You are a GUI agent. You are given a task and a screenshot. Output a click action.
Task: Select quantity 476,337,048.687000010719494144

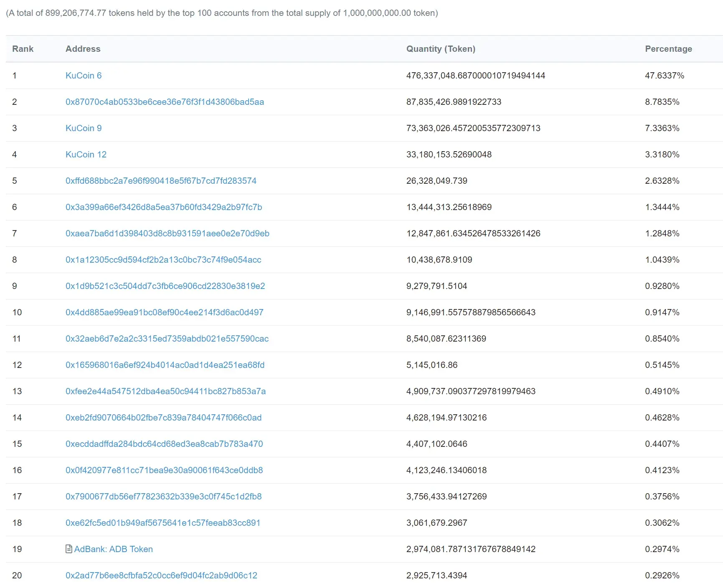pyautogui.click(x=476, y=76)
